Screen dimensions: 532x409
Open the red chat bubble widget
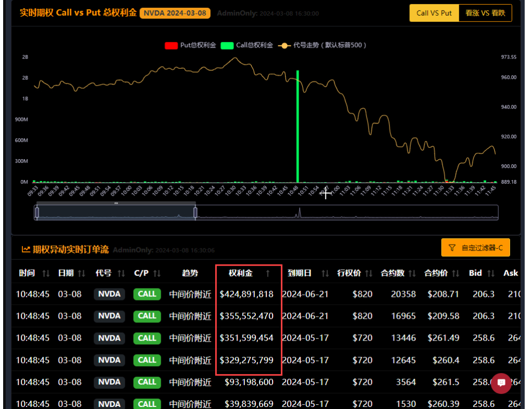point(501,383)
